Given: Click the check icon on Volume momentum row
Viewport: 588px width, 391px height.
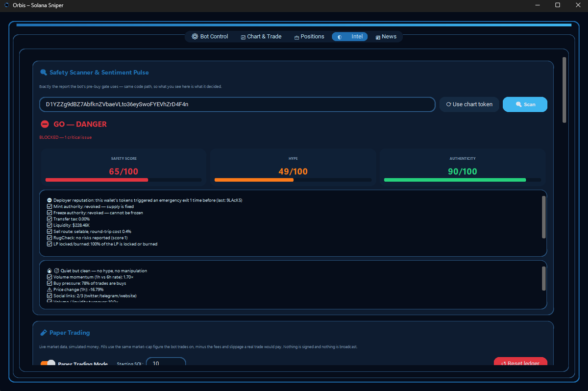Looking at the screenshot, I should [49, 277].
